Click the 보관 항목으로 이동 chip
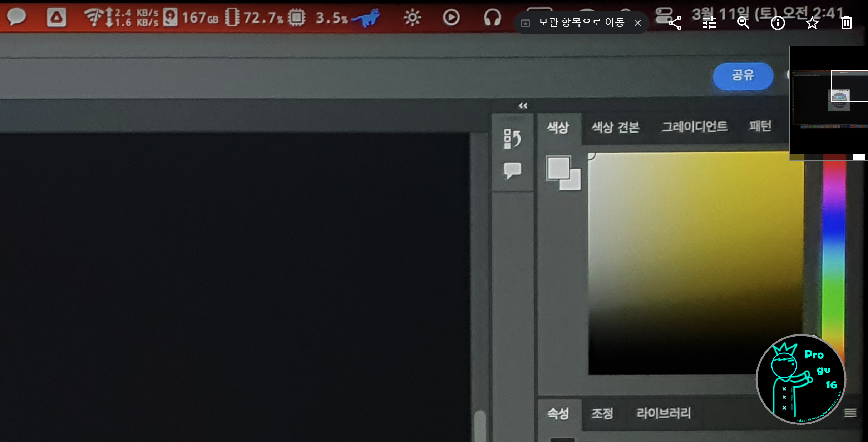Screen dimensions: 868x442 (581, 23)
